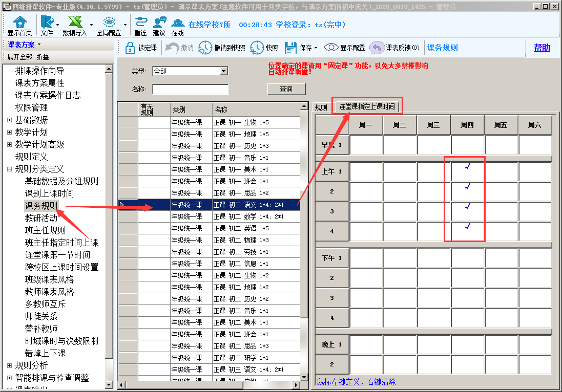This screenshot has height=392, width=562.
Task: Open 全局配置 global settings icon
Action: coord(109,23)
